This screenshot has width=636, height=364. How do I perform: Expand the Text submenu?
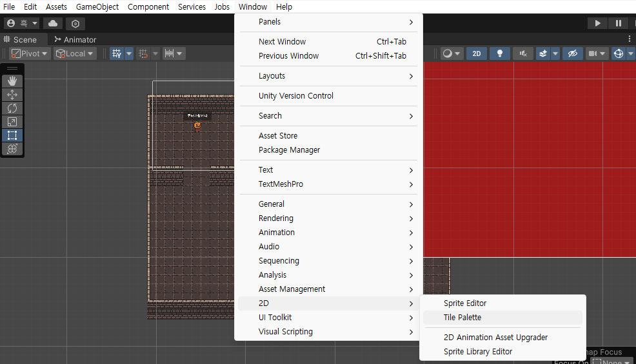pos(328,170)
